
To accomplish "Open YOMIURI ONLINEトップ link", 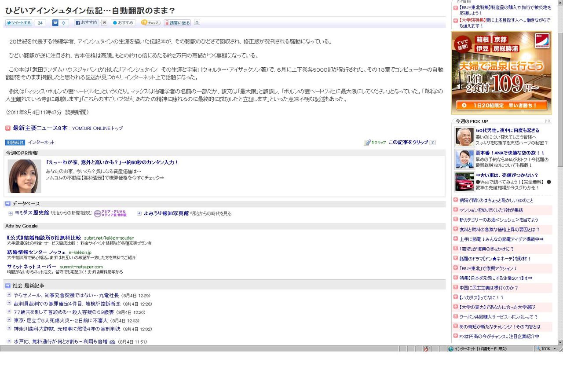I will tap(98, 128).
